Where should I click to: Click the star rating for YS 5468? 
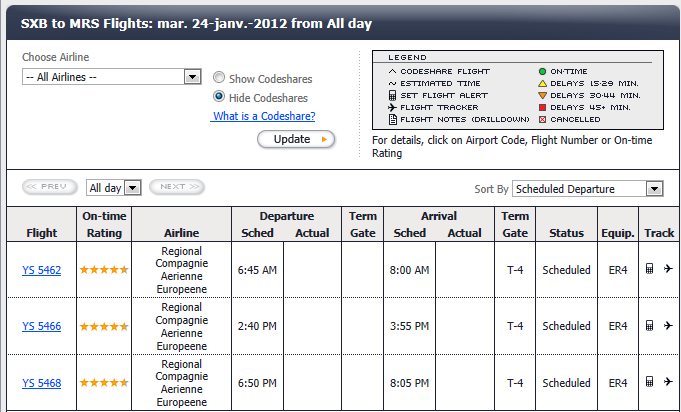[x=104, y=382]
